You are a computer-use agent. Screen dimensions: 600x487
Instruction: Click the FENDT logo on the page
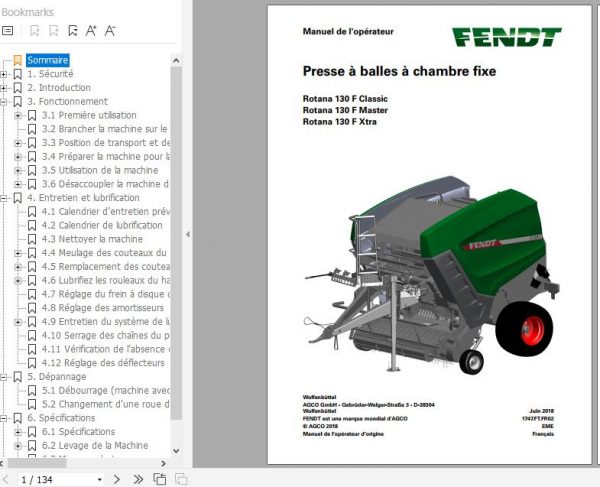click(506, 37)
